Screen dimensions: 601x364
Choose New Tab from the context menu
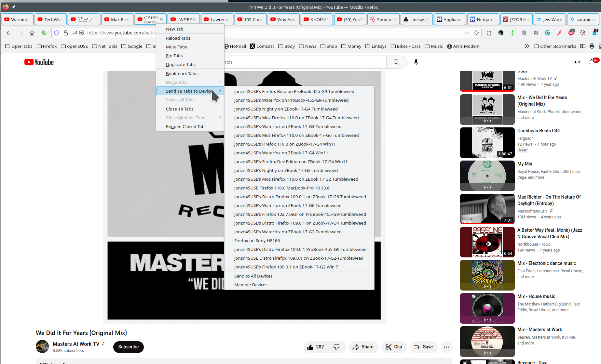coord(190,29)
